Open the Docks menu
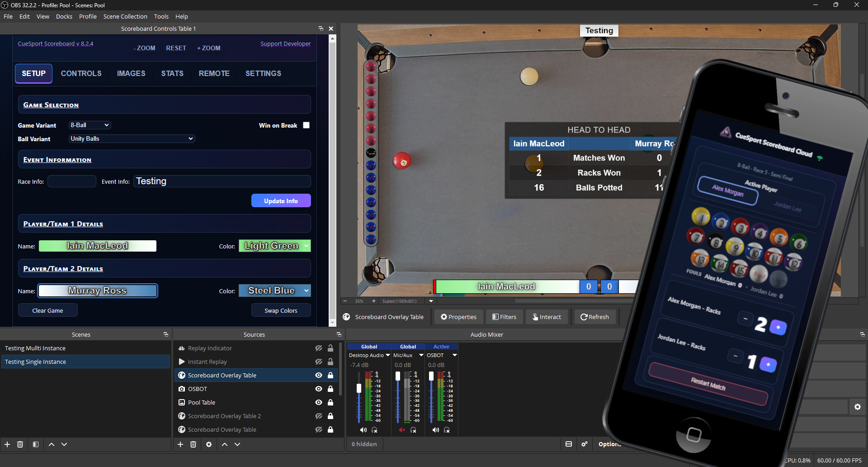 [x=64, y=16]
